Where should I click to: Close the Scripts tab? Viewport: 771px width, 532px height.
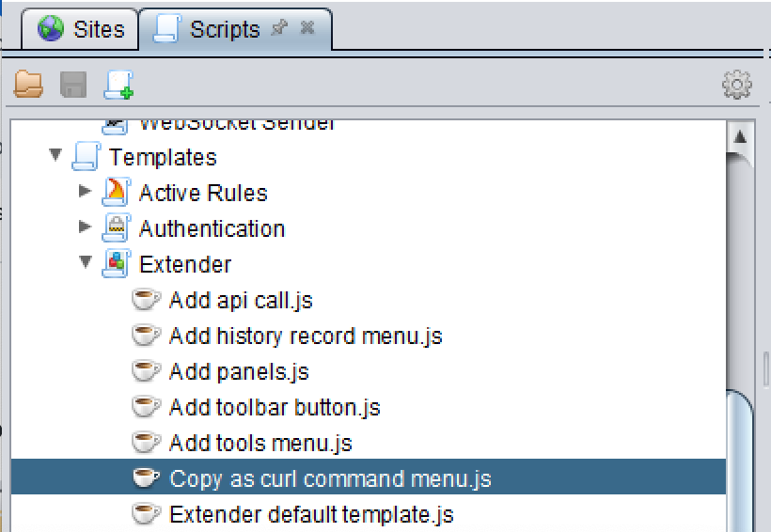307,27
